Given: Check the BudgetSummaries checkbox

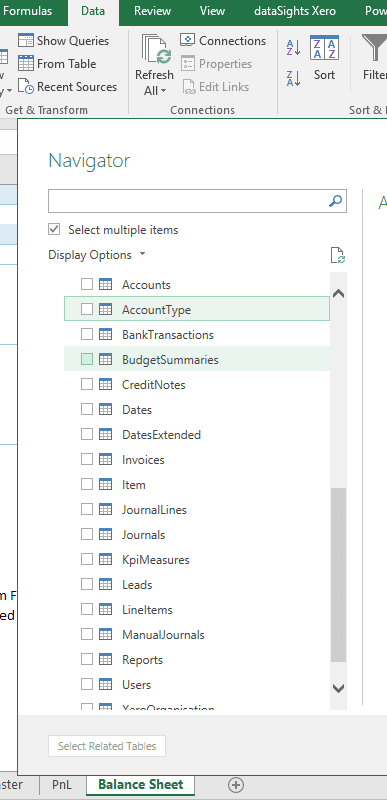Looking at the screenshot, I should (87, 360).
